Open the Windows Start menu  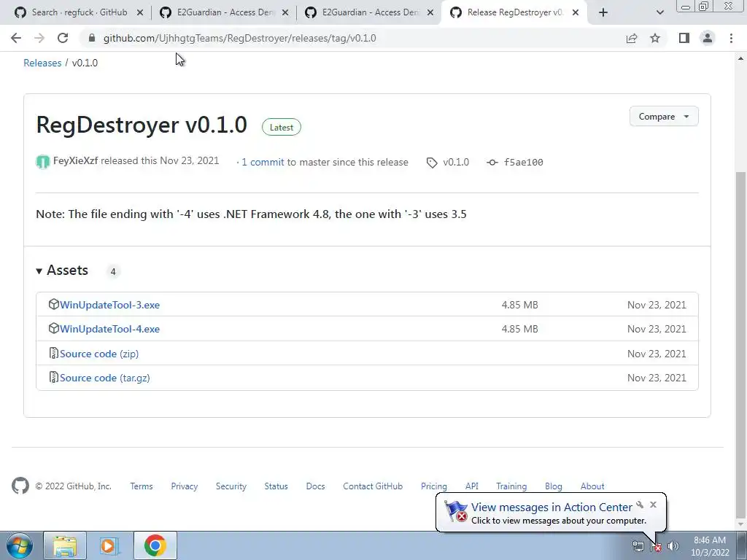tap(19, 545)
